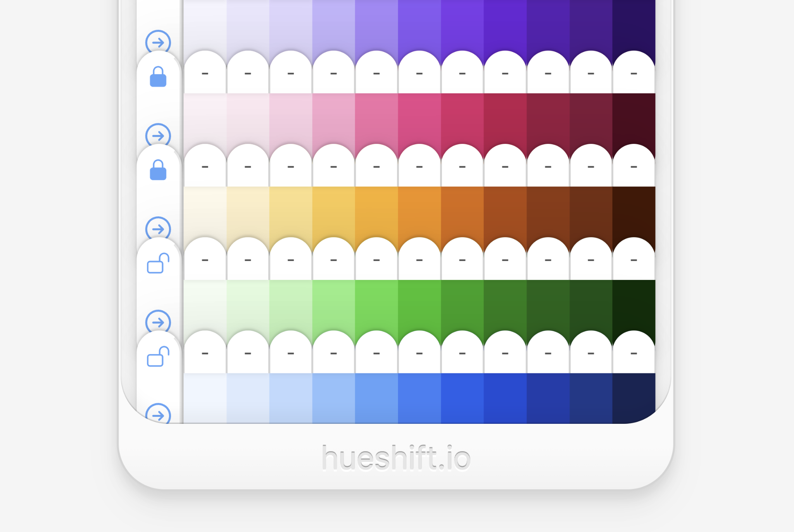Toggle the open lock below the green row
Image resolution: width=794 pixels, height=532 pixels.
coord(158,356)
